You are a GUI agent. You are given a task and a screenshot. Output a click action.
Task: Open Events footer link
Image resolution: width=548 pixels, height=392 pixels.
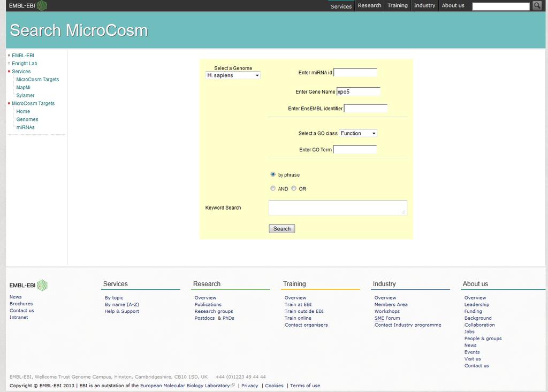472,352
